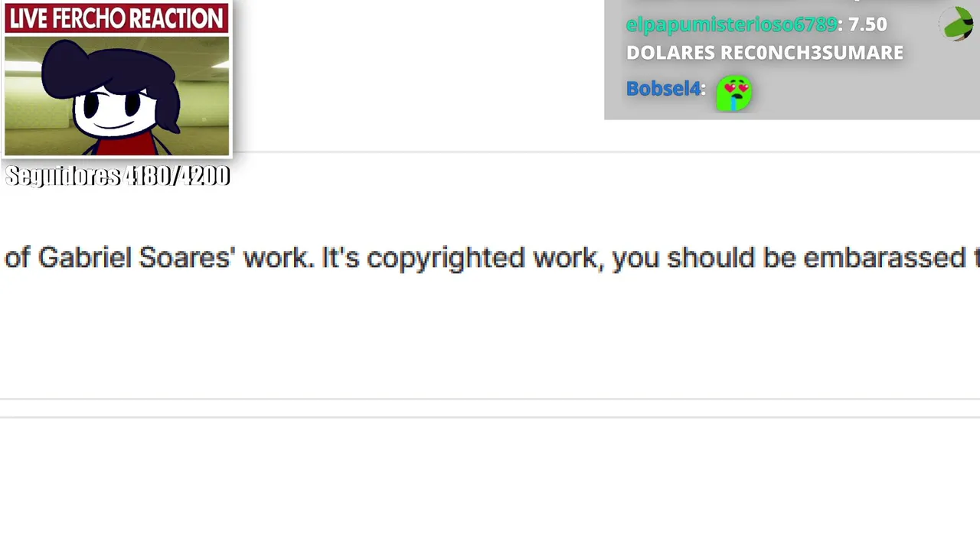Image resolution: width=980 pixels, height=551 pixels.
Task: Select the Bobsel4 chat username
Action: pyautogui.click(x=663, y=89)
